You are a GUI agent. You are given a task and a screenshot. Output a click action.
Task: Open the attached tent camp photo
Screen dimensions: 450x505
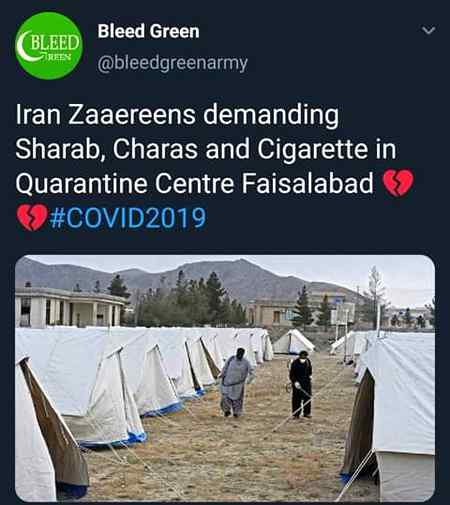[x=225, y=378]
